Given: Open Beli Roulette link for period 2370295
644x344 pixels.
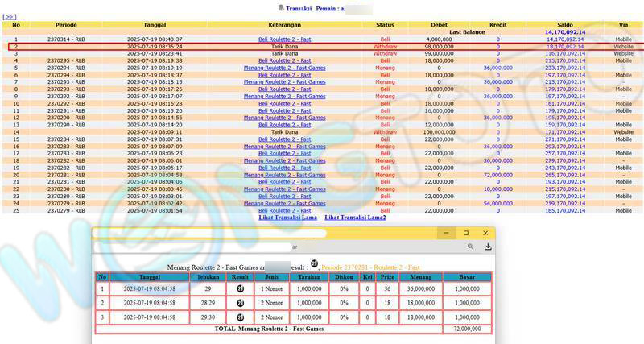Looking at the screenshot, I should coord(285,60).
